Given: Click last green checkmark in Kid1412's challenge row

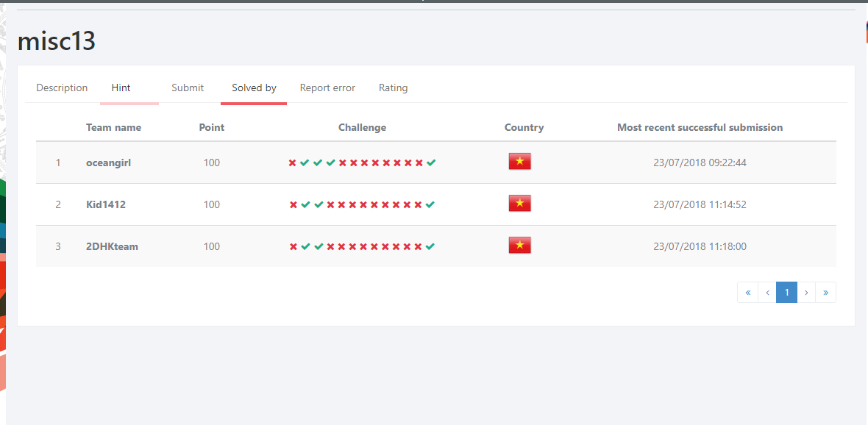Looking at the screenshot, I should pos(430,204).
